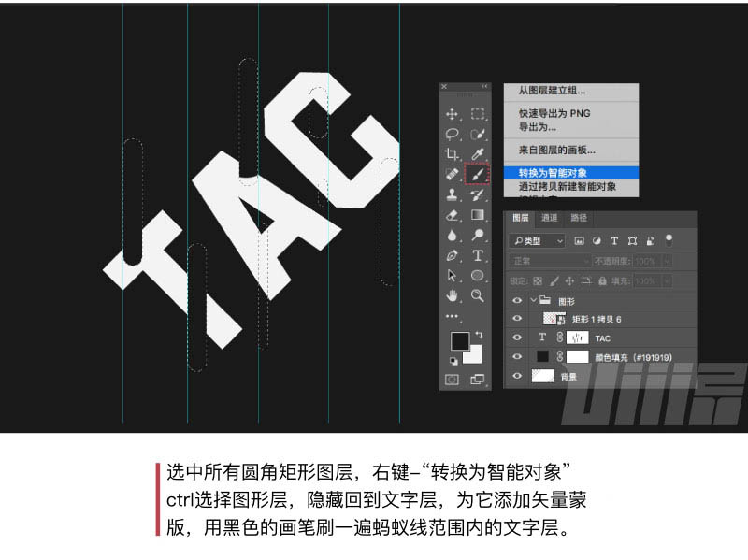Open the 类型 filter dropdown
The height and width of the screenshot is (560, 748).
tap(537, 241)
